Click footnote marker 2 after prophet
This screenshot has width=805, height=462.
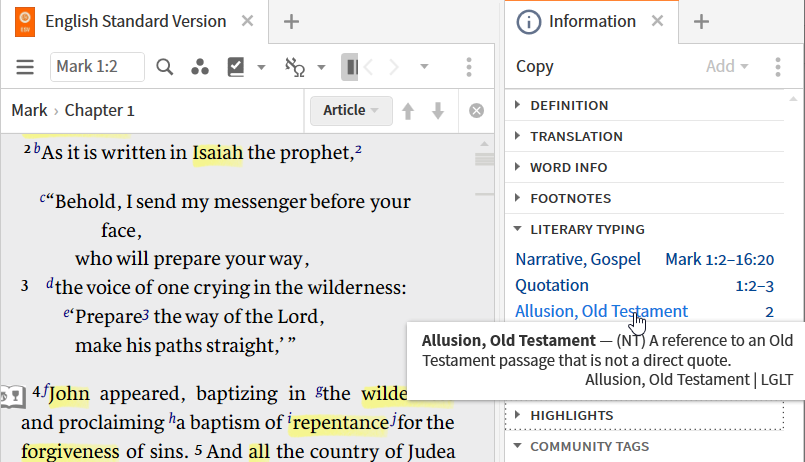[x=358, y=149]
